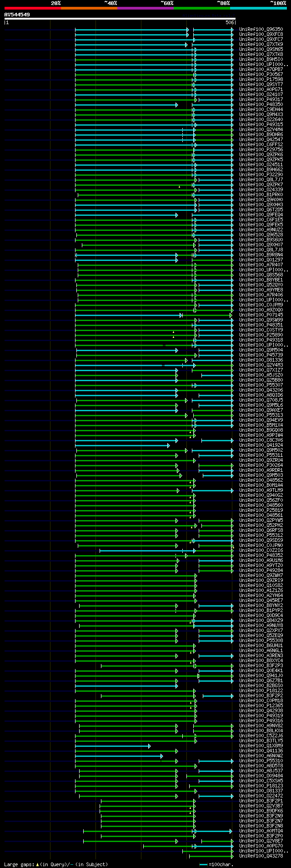Select hit UniRef100_P49317
Screen dimensions: 291x868
(261, 99)
